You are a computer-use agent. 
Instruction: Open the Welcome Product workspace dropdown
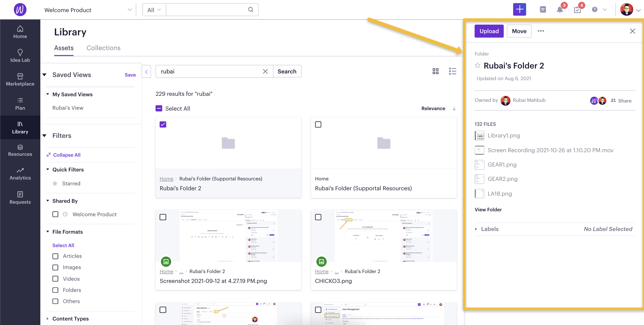click(x=88, y=10)
